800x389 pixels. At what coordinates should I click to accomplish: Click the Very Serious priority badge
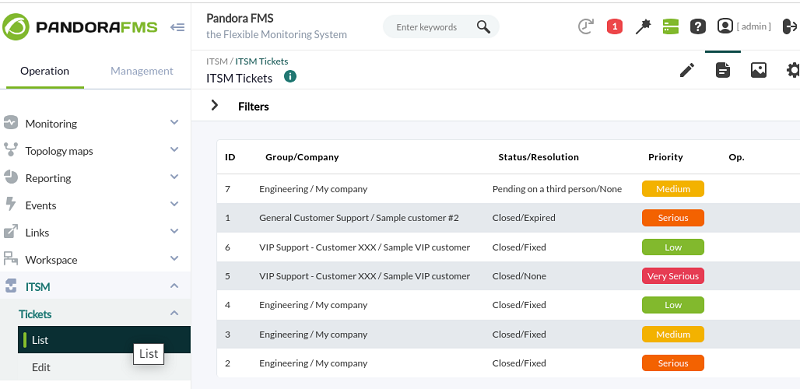tap(673, 276)
